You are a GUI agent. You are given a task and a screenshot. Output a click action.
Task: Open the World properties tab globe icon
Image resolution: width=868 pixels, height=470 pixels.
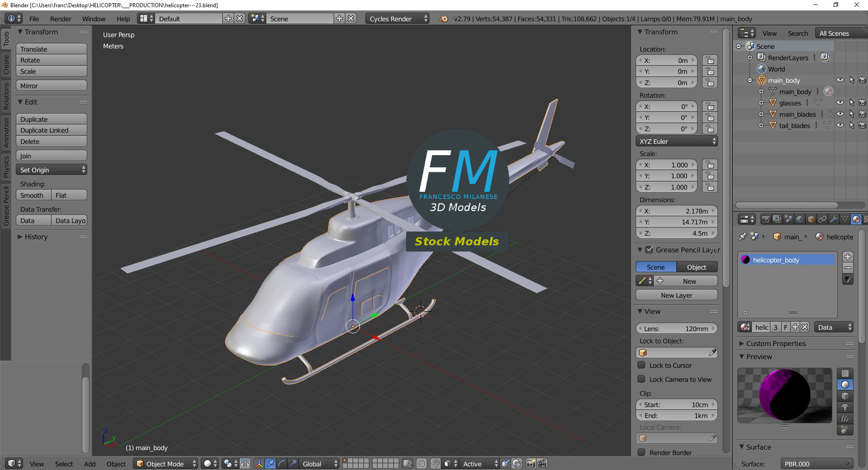(800, 219)
